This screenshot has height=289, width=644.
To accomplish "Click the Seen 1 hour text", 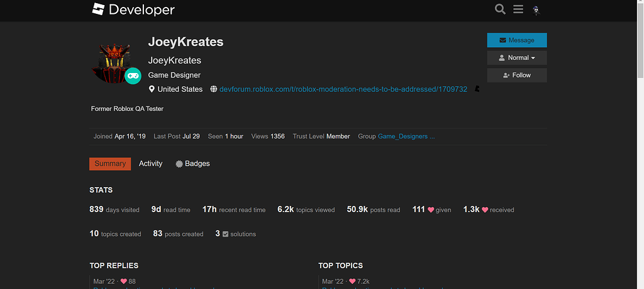I will 226,137.
